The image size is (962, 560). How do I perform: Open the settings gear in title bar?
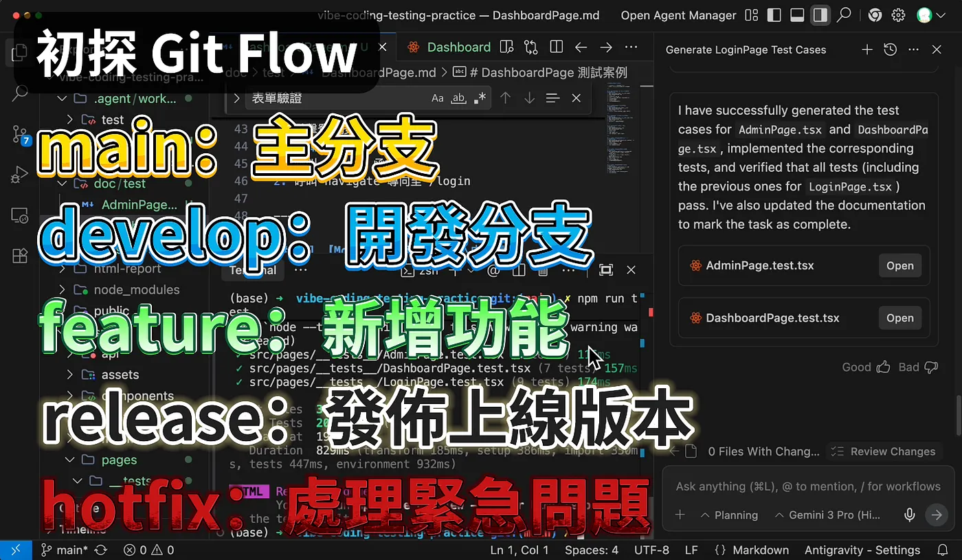coord(898,15)
